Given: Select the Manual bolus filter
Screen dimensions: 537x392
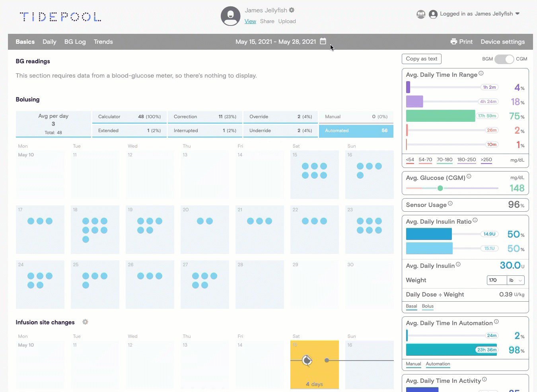Looking at the screenshot, I should click(356, 117).
